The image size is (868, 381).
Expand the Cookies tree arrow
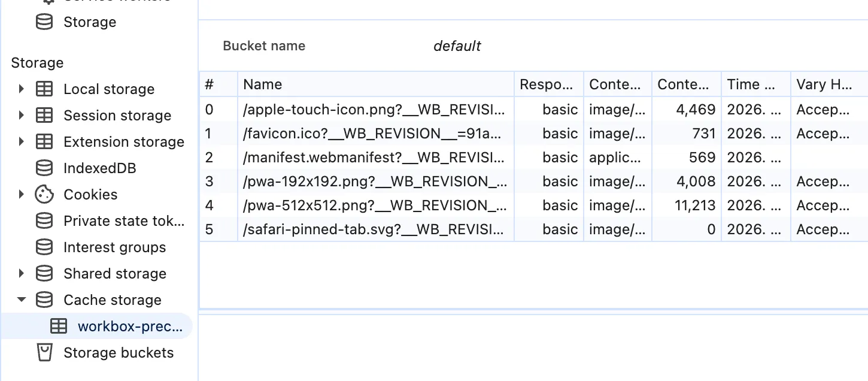(x=22, y=194)
